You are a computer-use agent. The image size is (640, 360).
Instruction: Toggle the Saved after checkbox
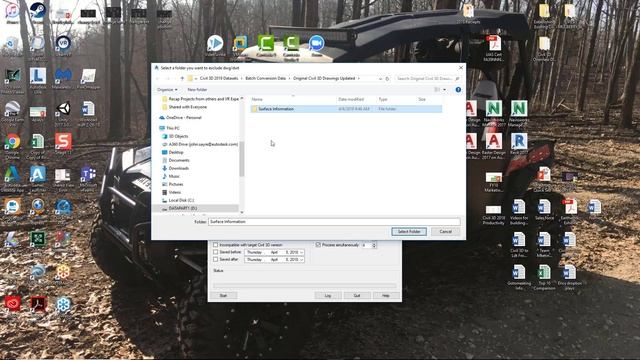coord(215,260)
